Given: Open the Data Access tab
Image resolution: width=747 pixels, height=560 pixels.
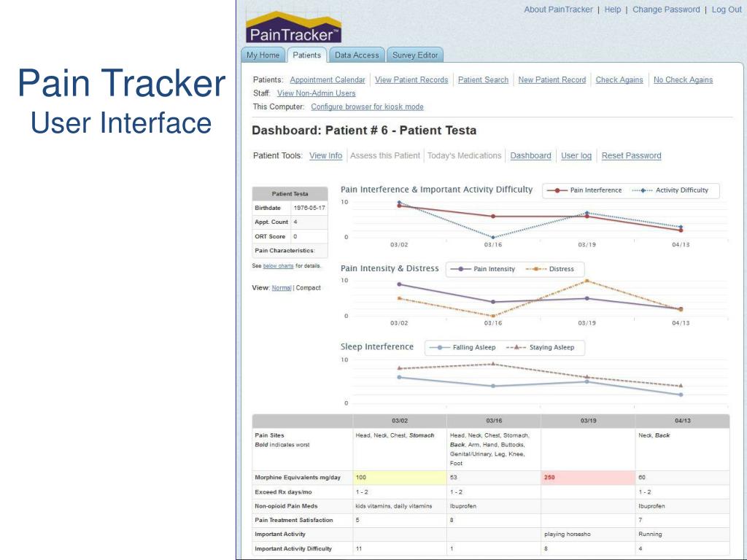Looking at the screenshot, I should click(356, 55).
